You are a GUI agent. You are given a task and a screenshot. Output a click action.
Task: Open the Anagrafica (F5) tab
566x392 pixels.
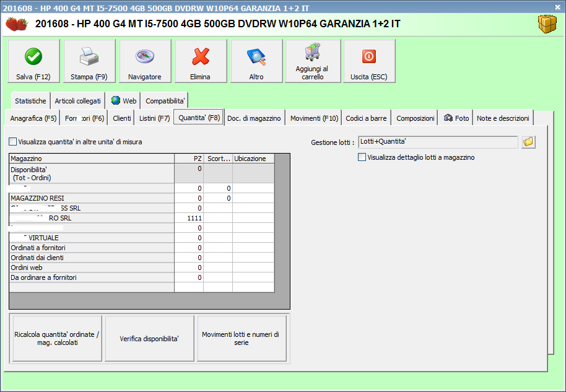(x=33, y=118)
